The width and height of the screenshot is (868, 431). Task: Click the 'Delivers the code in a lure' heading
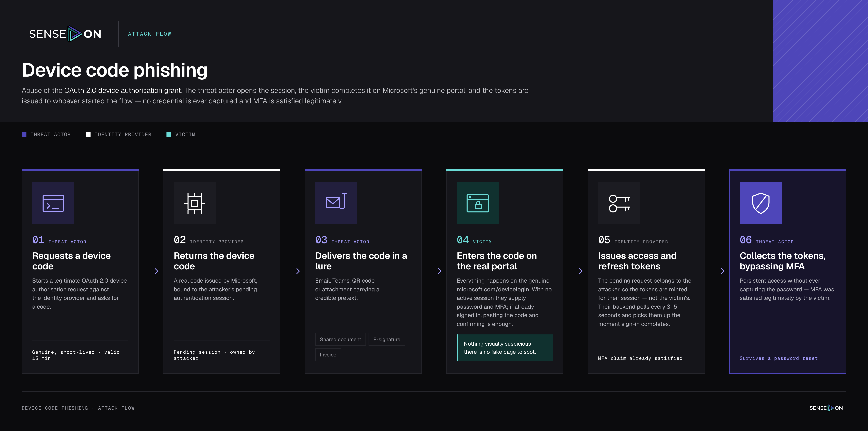[x=361, y=261]
